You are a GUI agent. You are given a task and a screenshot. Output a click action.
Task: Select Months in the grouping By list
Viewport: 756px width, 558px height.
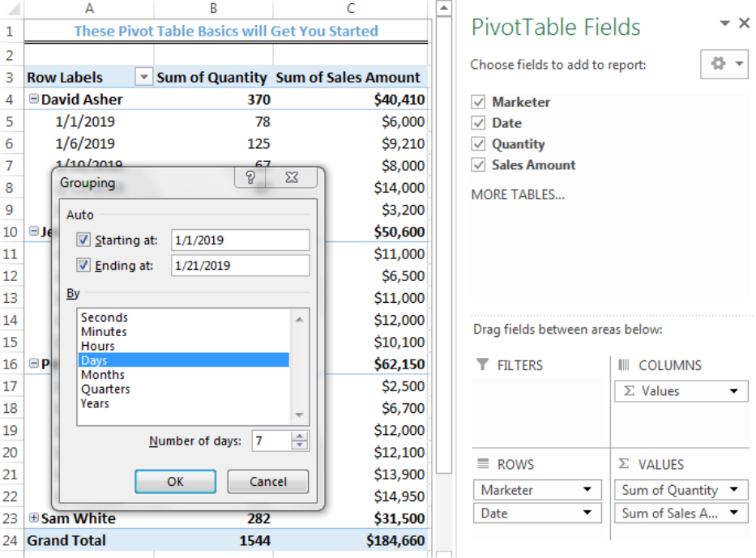(103, 374)
